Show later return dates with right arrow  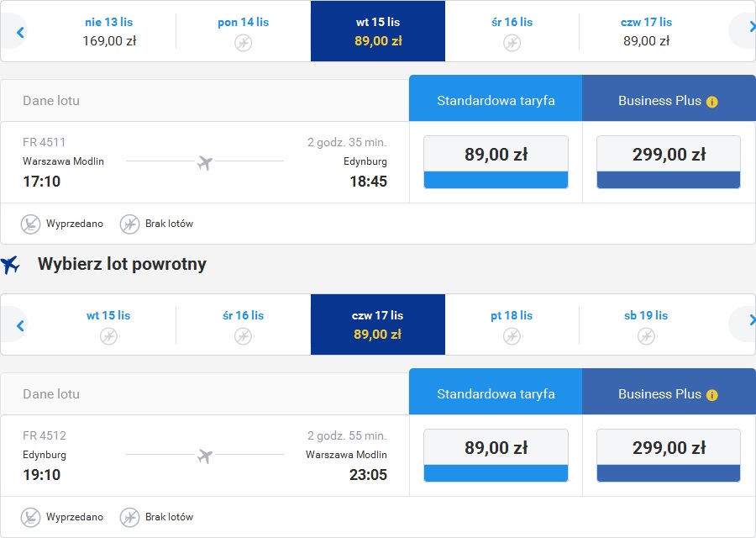pyautogui.click(x=749, y=320)
